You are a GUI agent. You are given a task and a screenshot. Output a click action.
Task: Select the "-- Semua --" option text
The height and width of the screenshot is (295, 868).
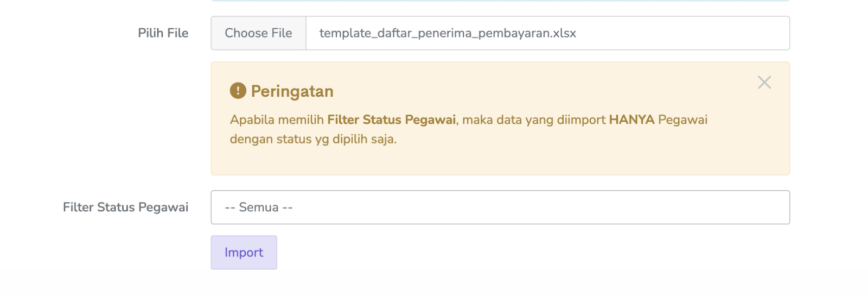coord(259,207)
